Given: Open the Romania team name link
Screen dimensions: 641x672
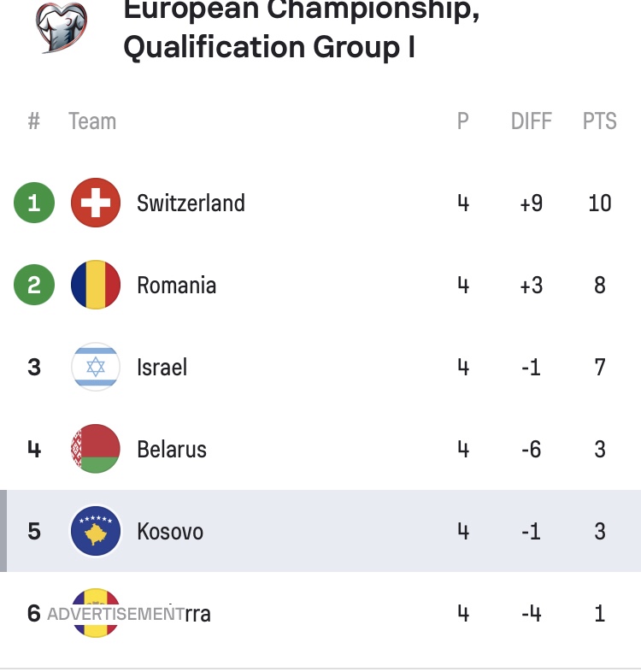Looking at the screenshot, I should [176, 286].
